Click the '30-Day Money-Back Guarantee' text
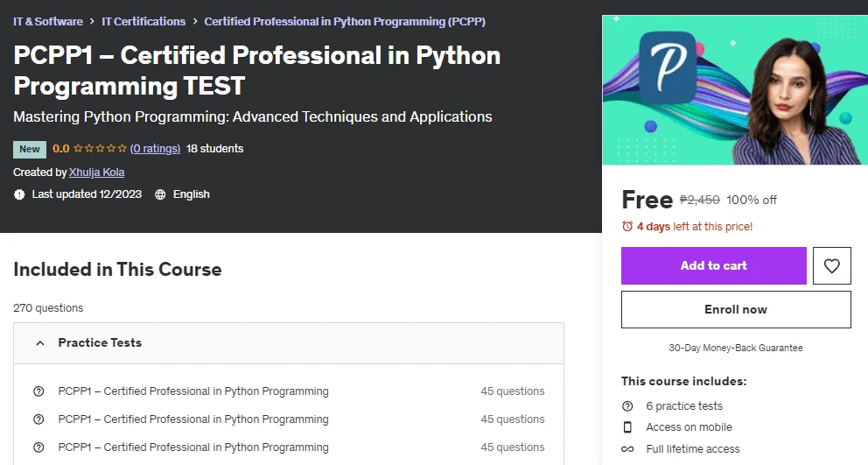 click(736, 348)
